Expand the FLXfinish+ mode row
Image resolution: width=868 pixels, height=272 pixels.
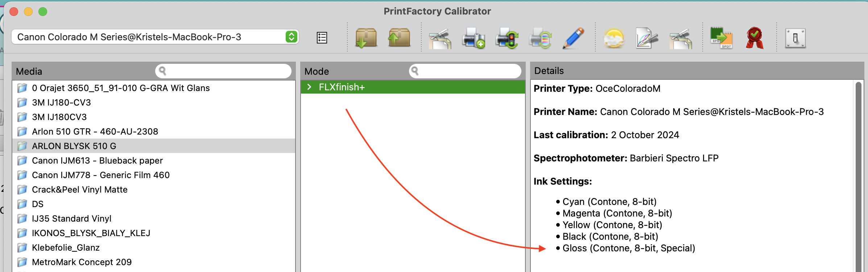pyautogui.click(x=309, y=87)
